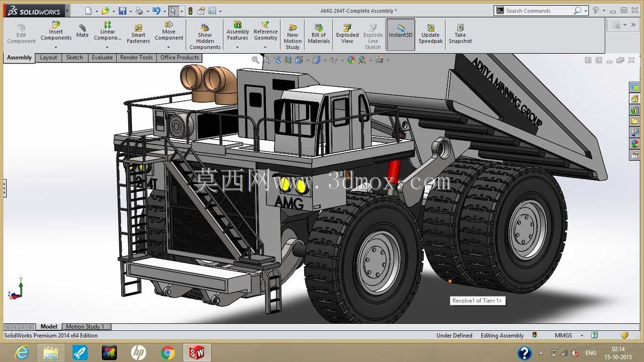644x362 pixels.
Task: Toggle the Section View icon
Action: [x=288, y=60]
